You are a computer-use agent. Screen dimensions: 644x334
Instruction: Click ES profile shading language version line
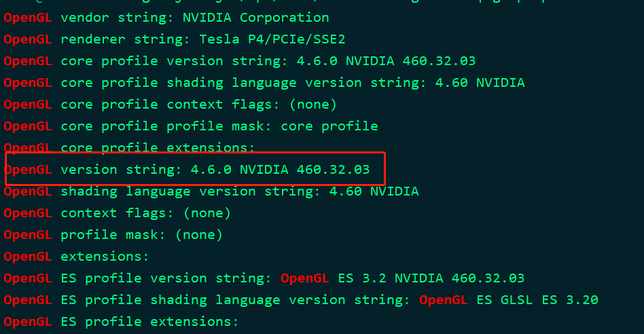301,300
